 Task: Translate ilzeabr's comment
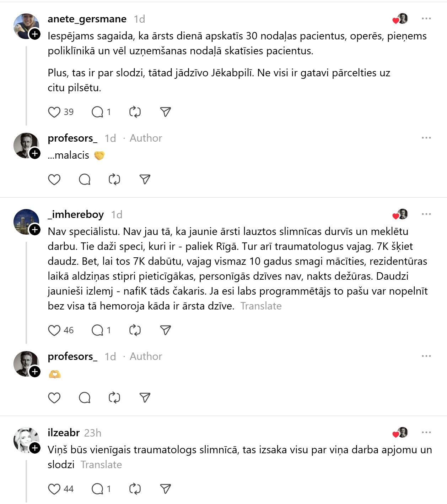pos(101,465)
